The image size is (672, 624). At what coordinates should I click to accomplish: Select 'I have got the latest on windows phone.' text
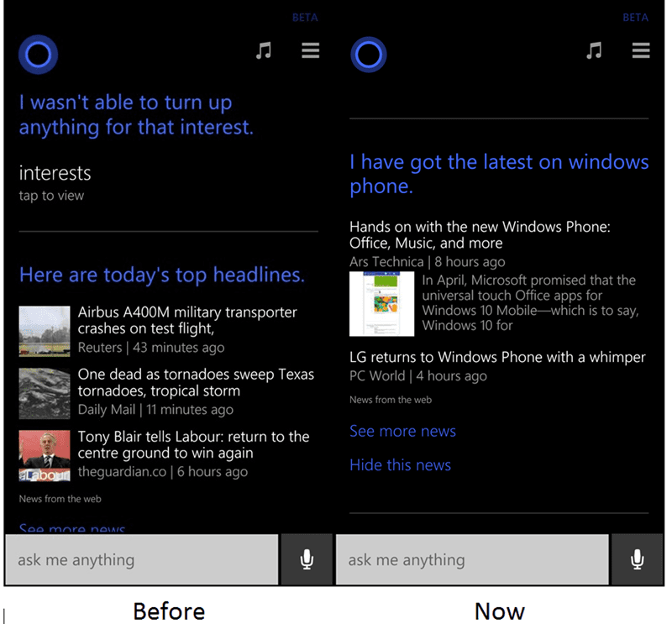pyautogui.click(x=499, y=174)
